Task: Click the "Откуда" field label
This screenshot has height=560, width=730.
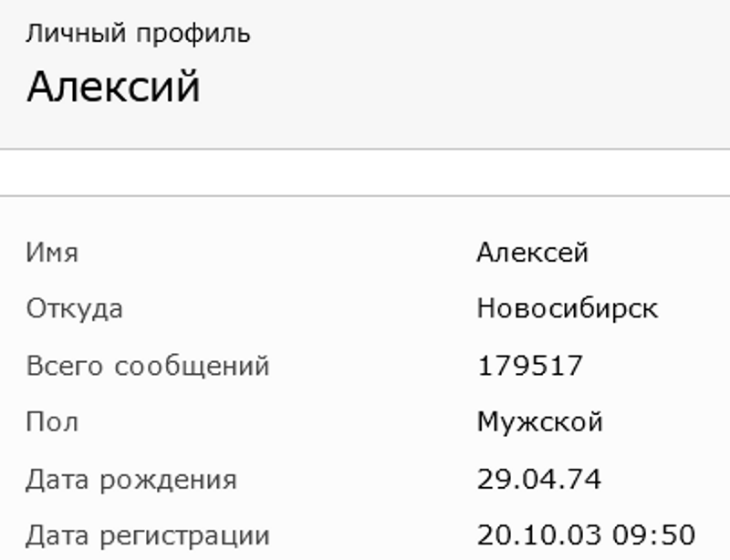Action: tap(74, 308)
